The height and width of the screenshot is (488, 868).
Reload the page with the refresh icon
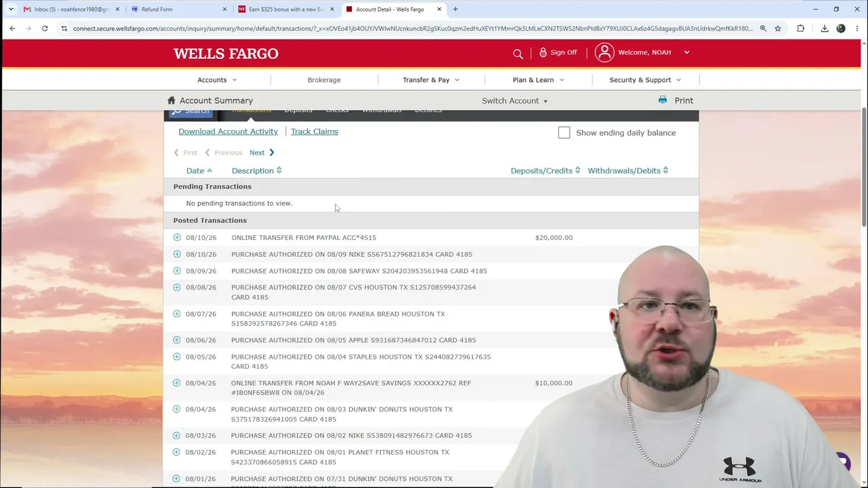point(45,28)
